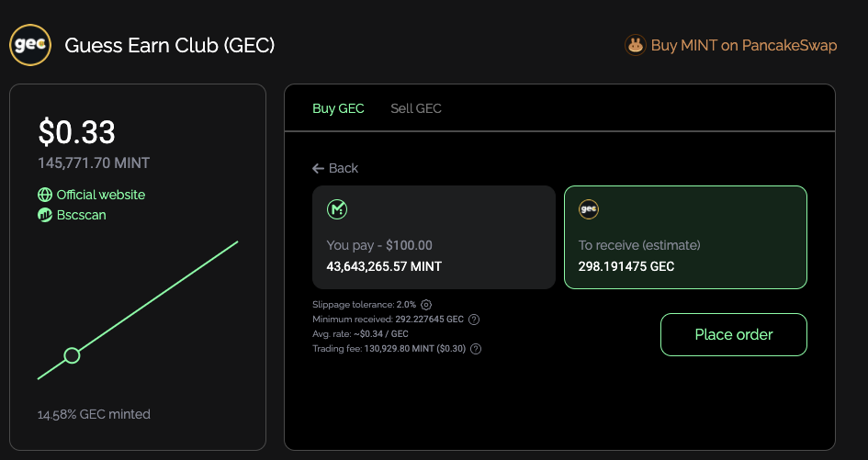Viewport: 868px width, 460px height.
Task: Click the back arrow icon
Action: [319, 168]
